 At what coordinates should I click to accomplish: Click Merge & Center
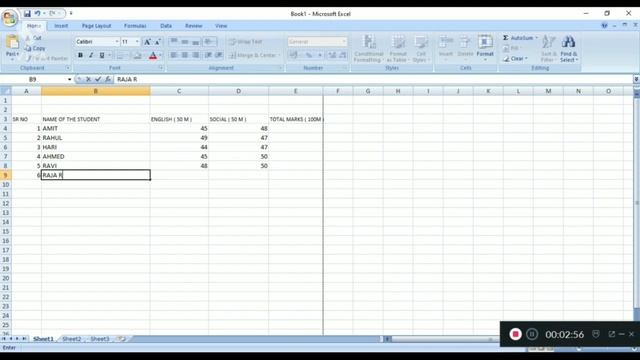pos(253,55)
